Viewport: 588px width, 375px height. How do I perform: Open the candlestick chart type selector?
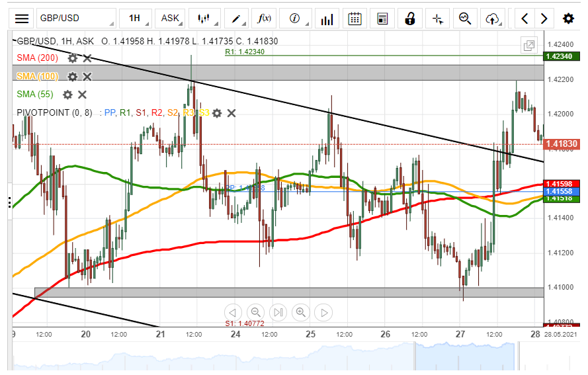pyautogui.click(x=205, y=19)
